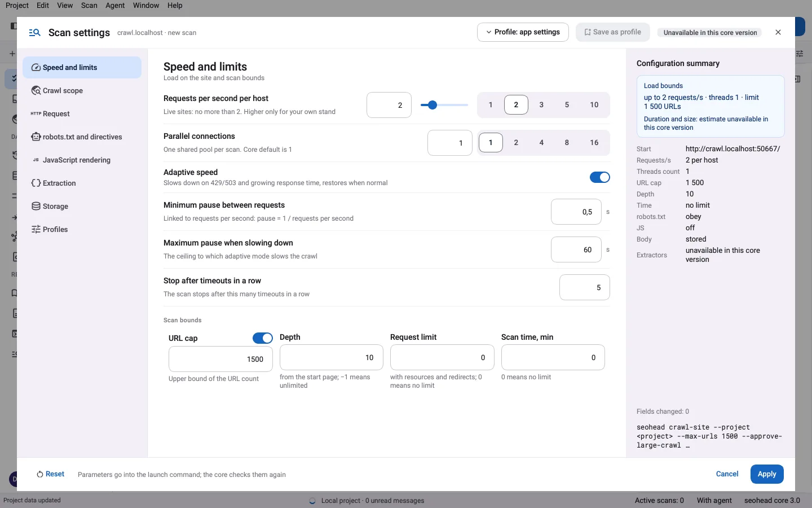Close the Scan settings dialog with X
The height and width of the screenshot is (508, 812).
[778, 32]
